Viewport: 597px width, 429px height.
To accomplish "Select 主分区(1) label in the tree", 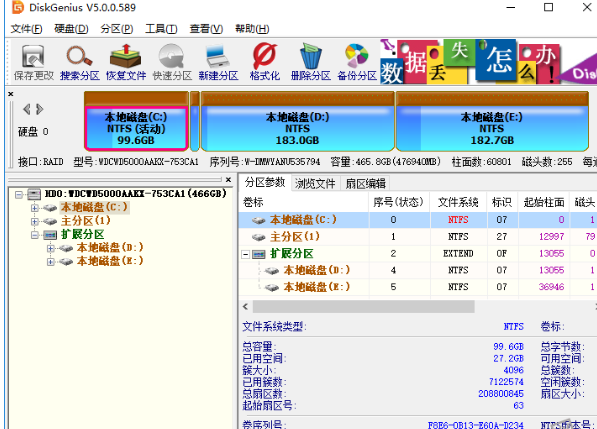I will pos(86,221).
